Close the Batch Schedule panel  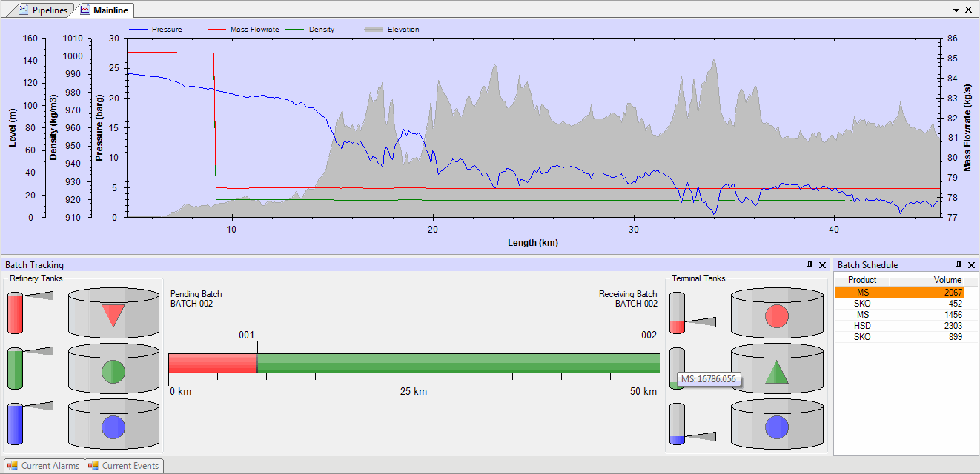971,265
